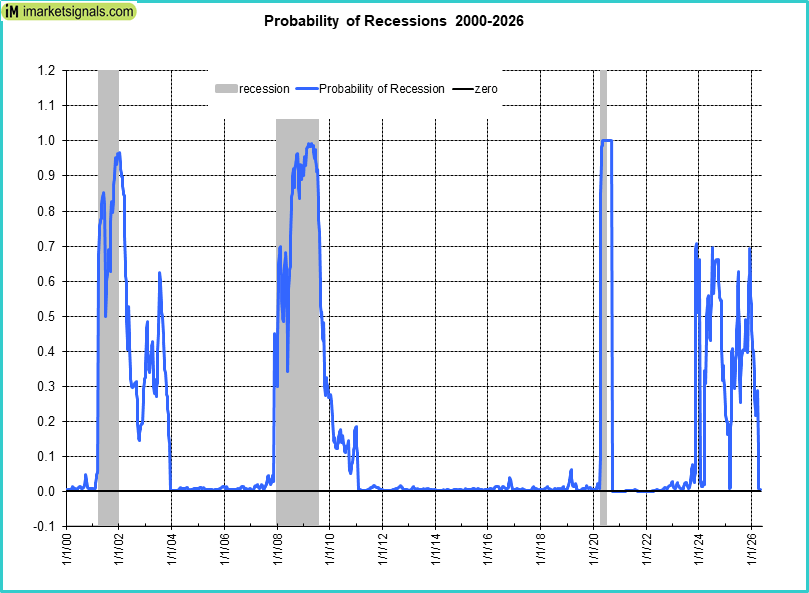The height and width of the screenshot is (593, 809).
Task: Click the blue spike cluster at far right
Action: coord(720,300)
